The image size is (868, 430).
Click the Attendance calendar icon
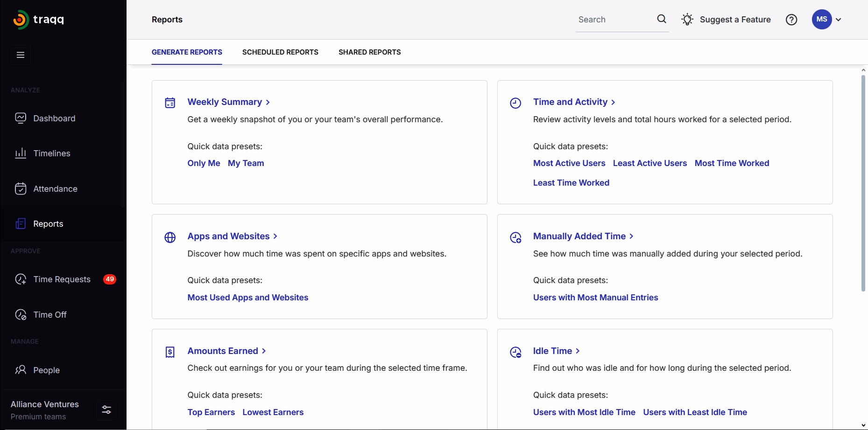click(x=21, y=189)
